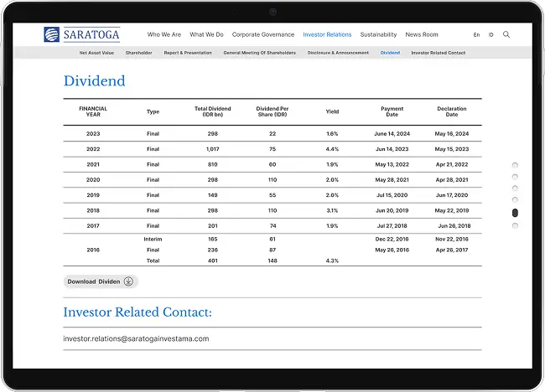Open General Meeting Of Shareholders tab
Image resolution: width=545 pixels, height=392 pixels.
coord(260,53)
